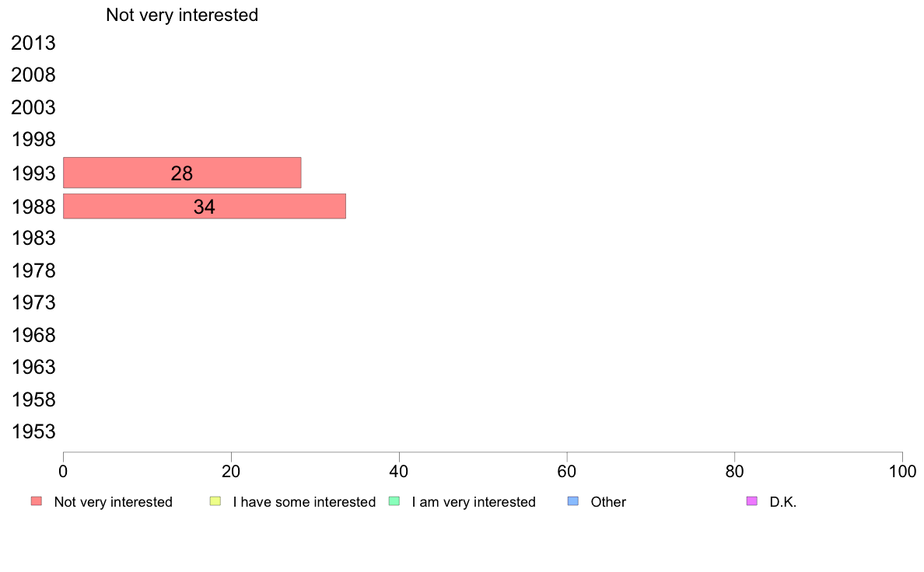
Task: Click the 20 tick label on axis
Action: coord(231,471)
